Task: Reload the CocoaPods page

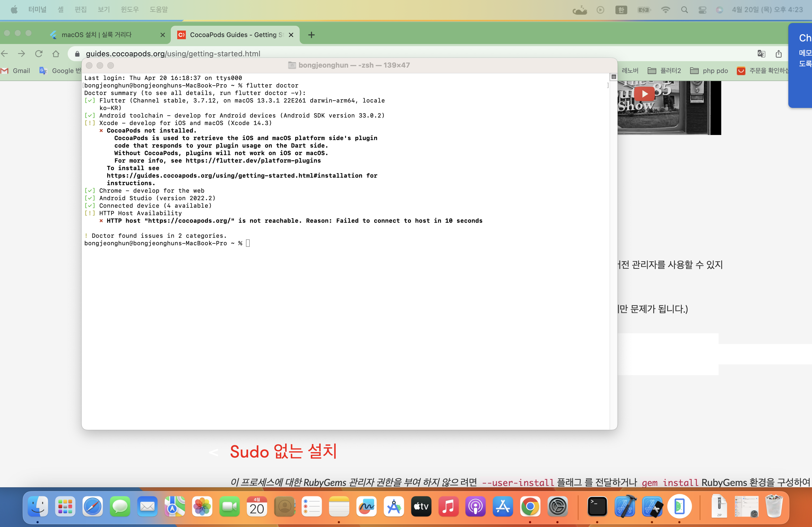Action: point(39,53)
